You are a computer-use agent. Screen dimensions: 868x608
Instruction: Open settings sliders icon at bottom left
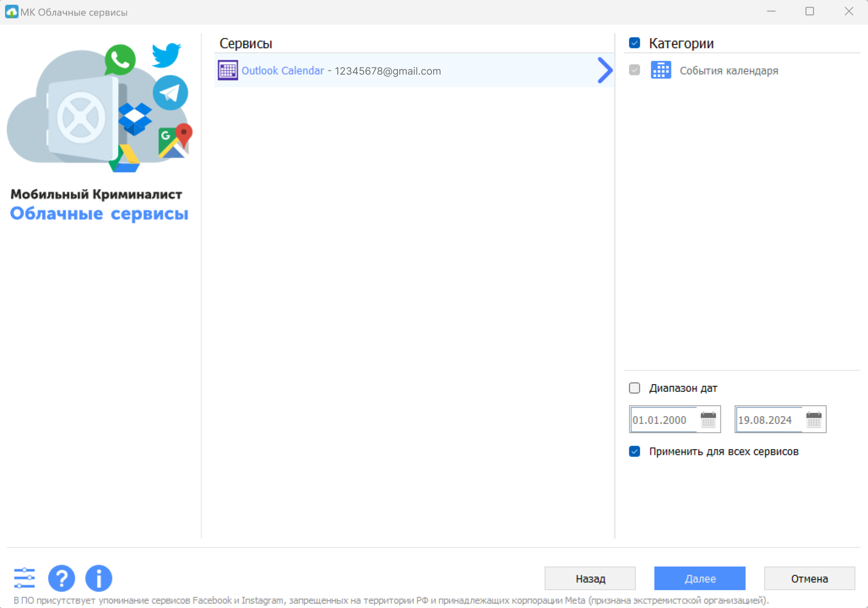(x=24, y=578)
